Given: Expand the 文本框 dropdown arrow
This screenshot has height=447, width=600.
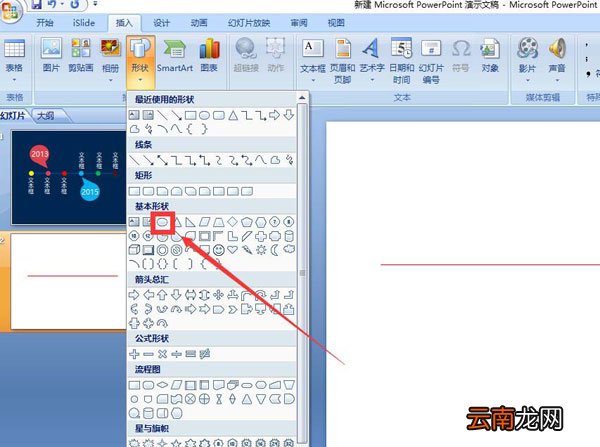Looking at the screenshot, I should (313, 80).
